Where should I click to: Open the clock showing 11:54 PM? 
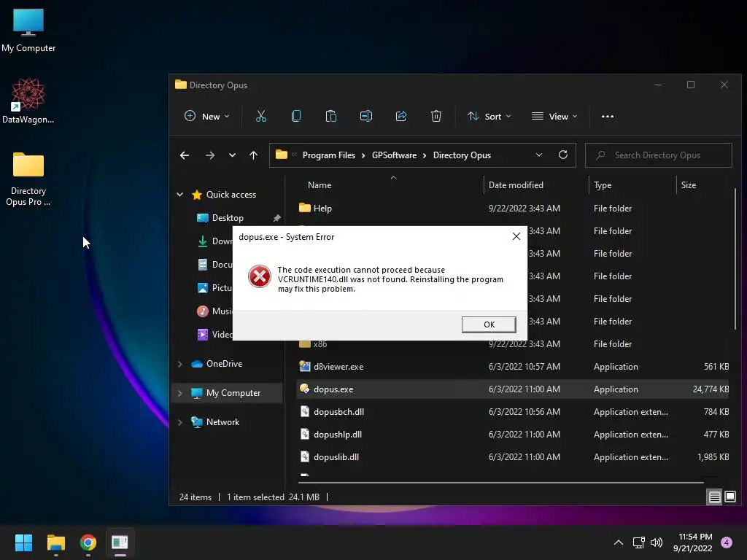[x=693, y=542]
